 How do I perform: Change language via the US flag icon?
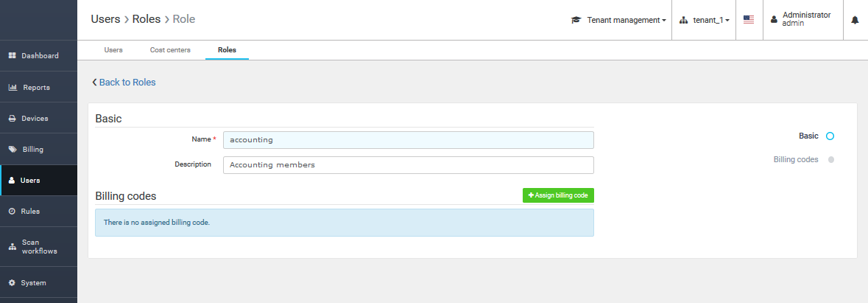pyautogui.click(x=749, y=20)
